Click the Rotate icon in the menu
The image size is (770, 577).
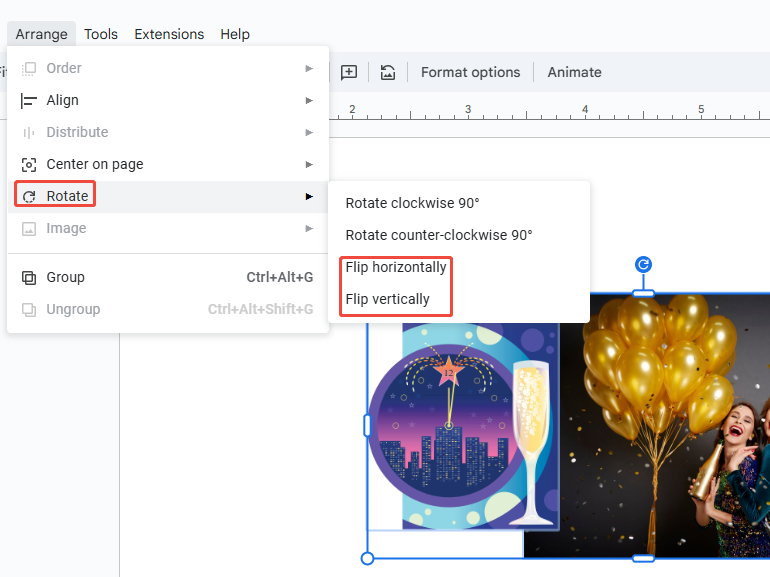(29, 197)
